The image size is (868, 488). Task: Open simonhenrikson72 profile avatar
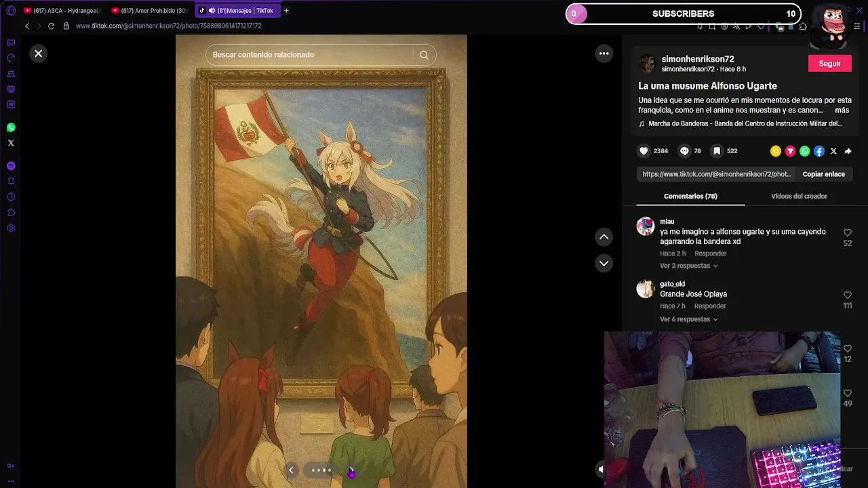(648, 64)
